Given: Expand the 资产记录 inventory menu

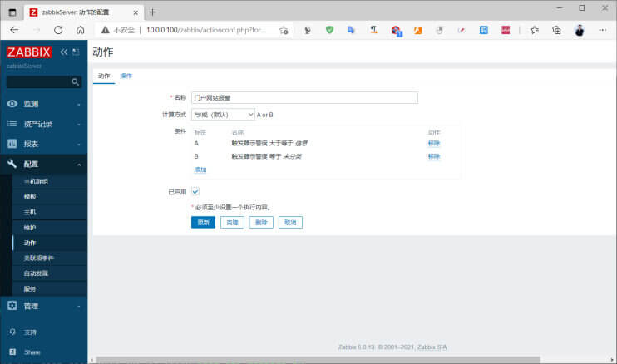Looking at the screenshot, I should coord(44,124).
